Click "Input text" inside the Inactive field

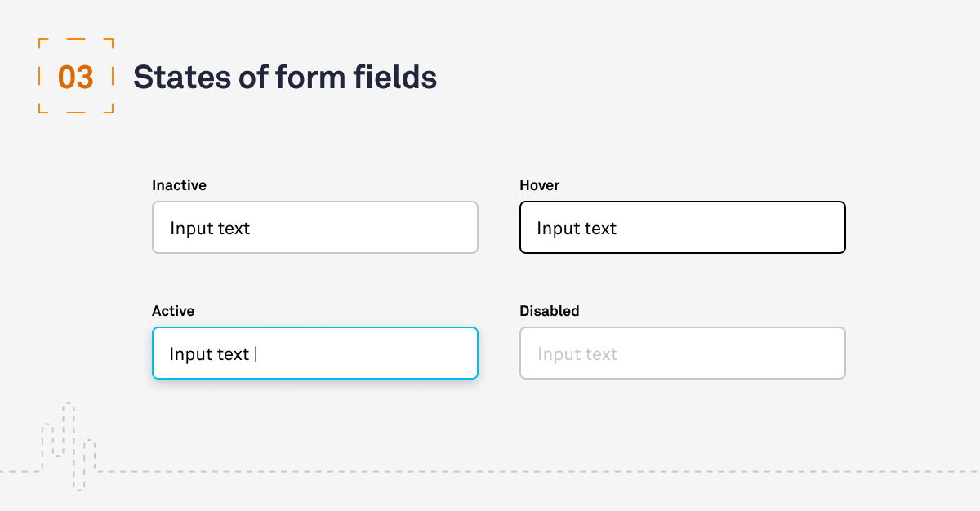(210, 229)
